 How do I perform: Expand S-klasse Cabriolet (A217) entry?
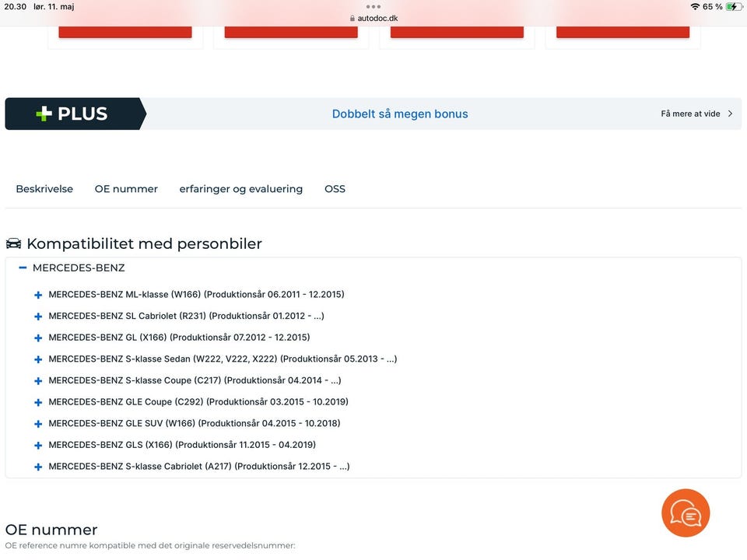click(38, 467)
